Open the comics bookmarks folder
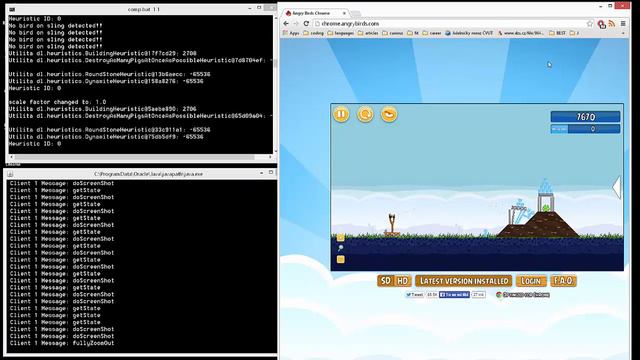Viewport: 640px width, 360px height. 392,33
